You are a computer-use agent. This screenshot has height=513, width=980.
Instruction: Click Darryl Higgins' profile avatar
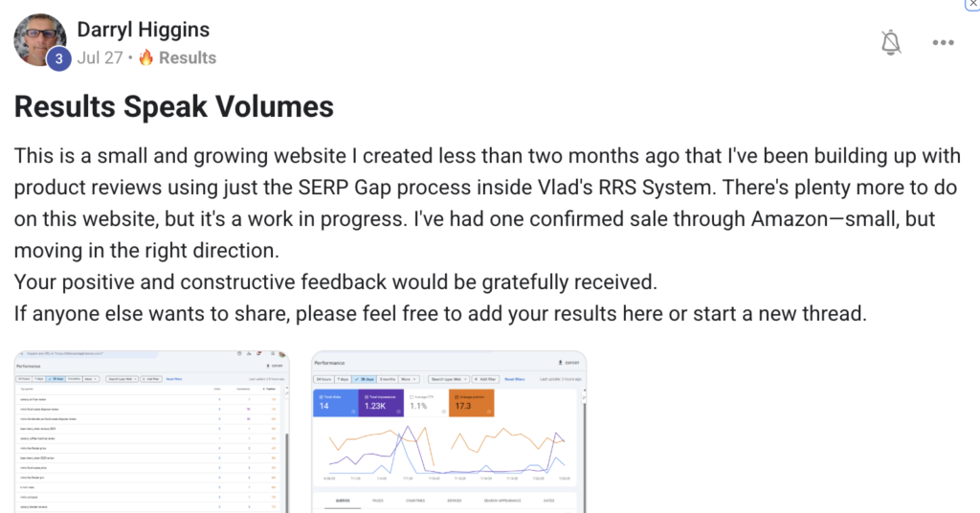39,41
